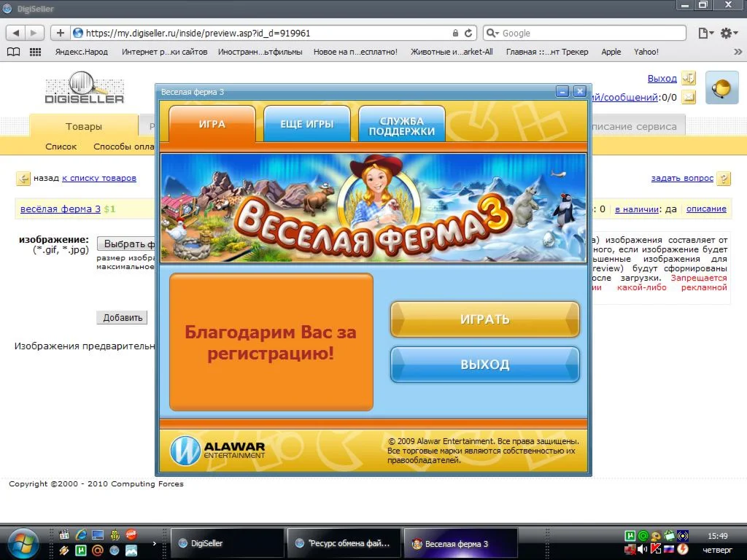
Task: Click the back arrow icon beside назад
Action: coord(23,179)
